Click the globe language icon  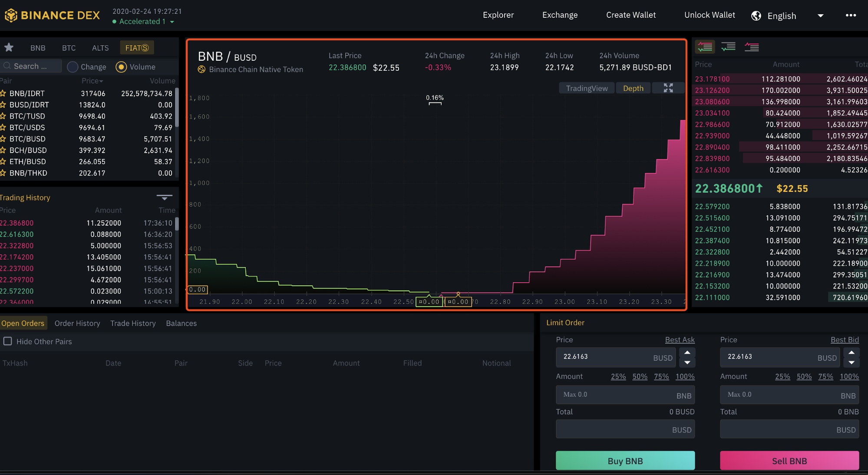pyautogui.click(x=756, y=16)
